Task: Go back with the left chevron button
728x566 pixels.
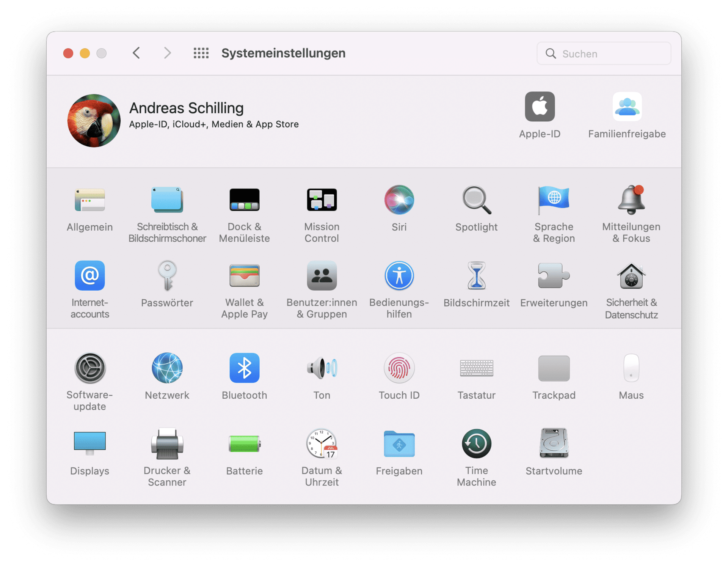Action: point(136,53)
